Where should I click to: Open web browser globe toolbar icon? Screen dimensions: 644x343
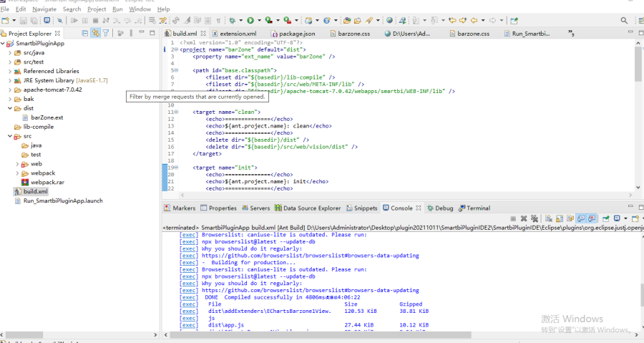click(389, 21)
